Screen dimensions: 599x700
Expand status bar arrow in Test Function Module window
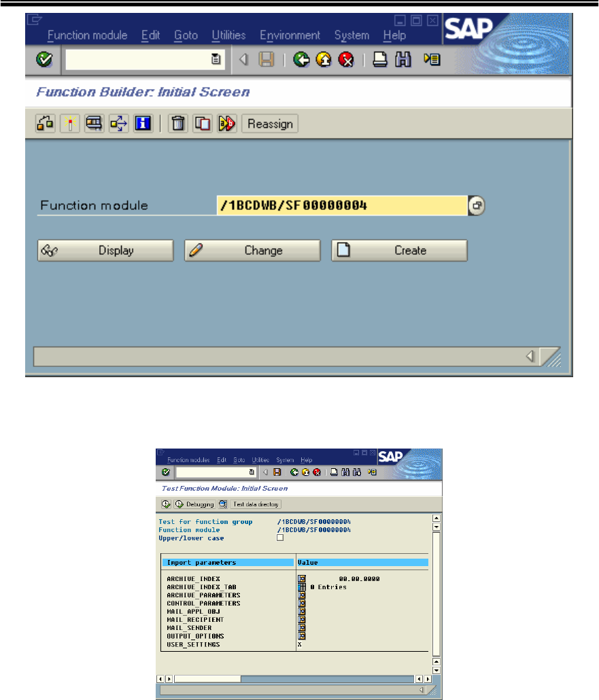point(422,690)
